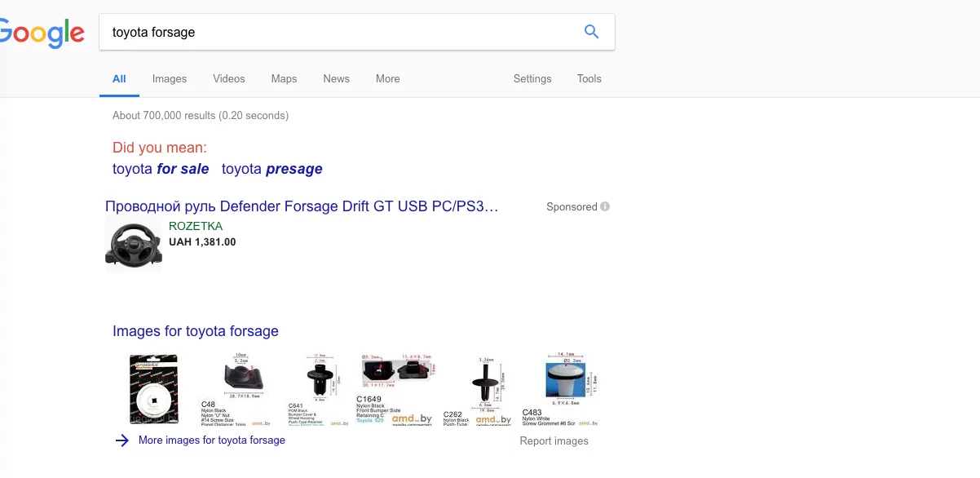
Task: Expand the More search menu
Action: 388,79
